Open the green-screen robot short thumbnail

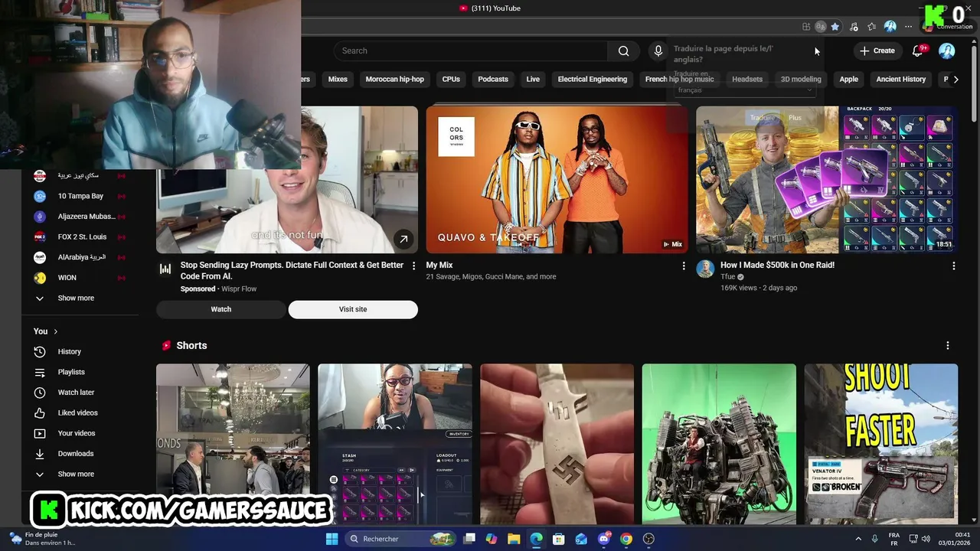click(719, 444)
